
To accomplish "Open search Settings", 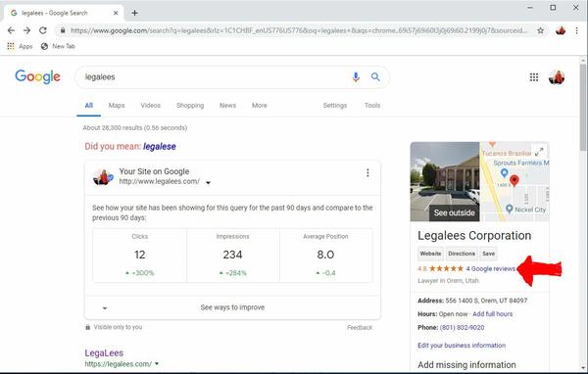I will (x=335, y=106).
